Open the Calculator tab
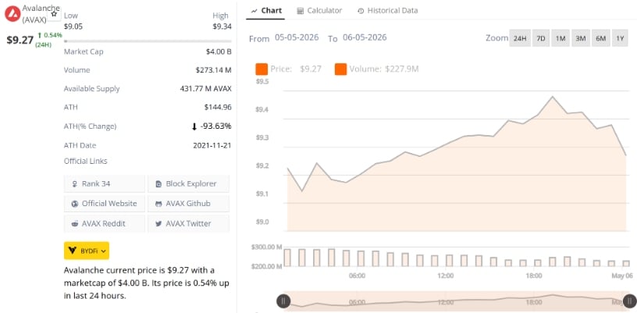The height and width of the screenshot is (313, 644). (x=319, y=11)
